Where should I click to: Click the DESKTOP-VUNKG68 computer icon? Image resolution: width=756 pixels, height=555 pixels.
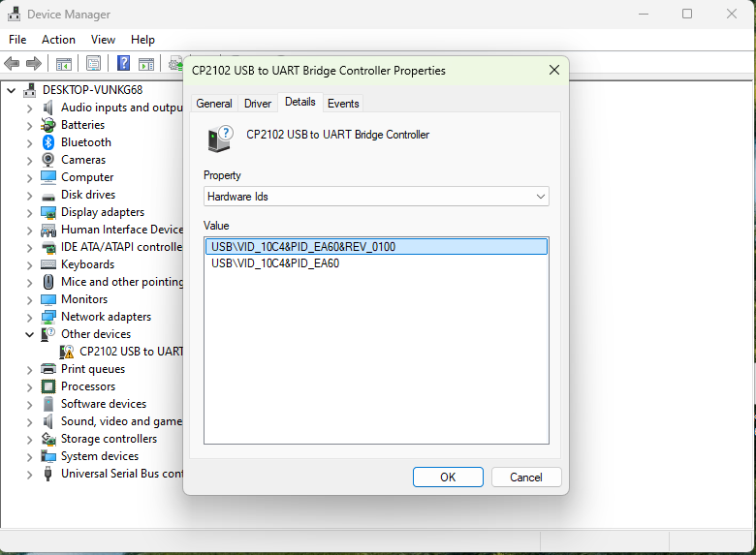[30, 90]
